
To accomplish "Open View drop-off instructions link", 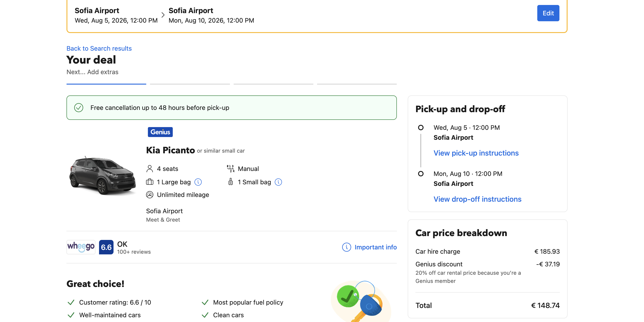I will point(477,199).
